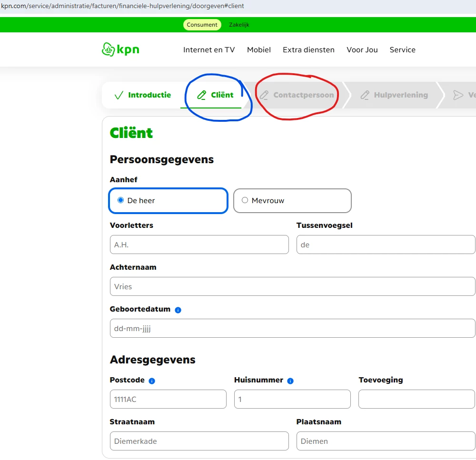Switch to Zakelijk section

tap(239, 25)
